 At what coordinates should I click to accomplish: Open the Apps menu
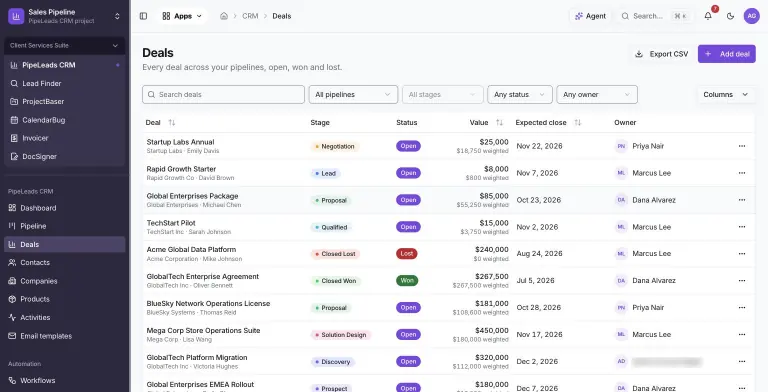click(x=182, y=16)
